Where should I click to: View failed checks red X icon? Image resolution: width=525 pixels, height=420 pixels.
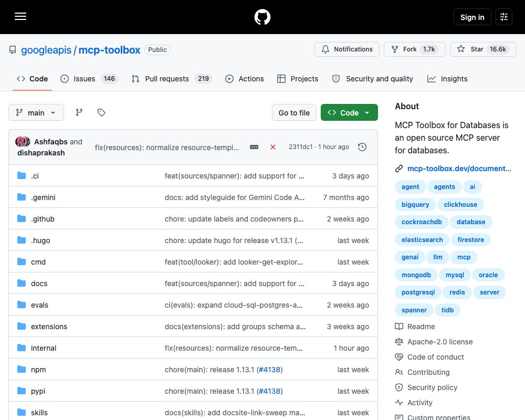click(x=273, y=147)
